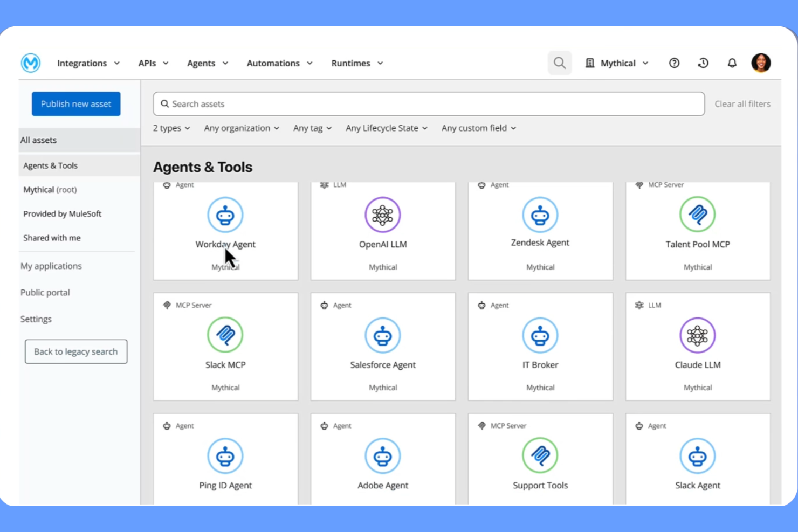Select All assets in the sidebar
Viewport: 798px width, 532px height.
click(x=79, y=140)
